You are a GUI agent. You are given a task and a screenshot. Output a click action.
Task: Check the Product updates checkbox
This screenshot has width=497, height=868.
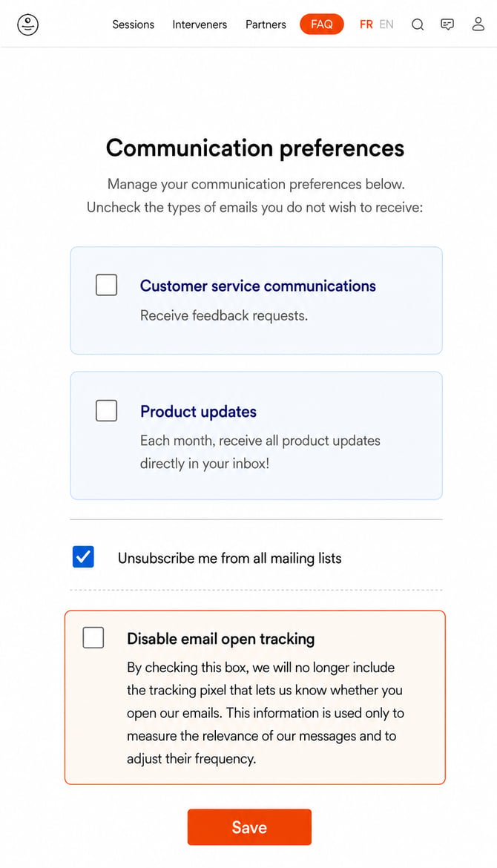tap(106, 411)
